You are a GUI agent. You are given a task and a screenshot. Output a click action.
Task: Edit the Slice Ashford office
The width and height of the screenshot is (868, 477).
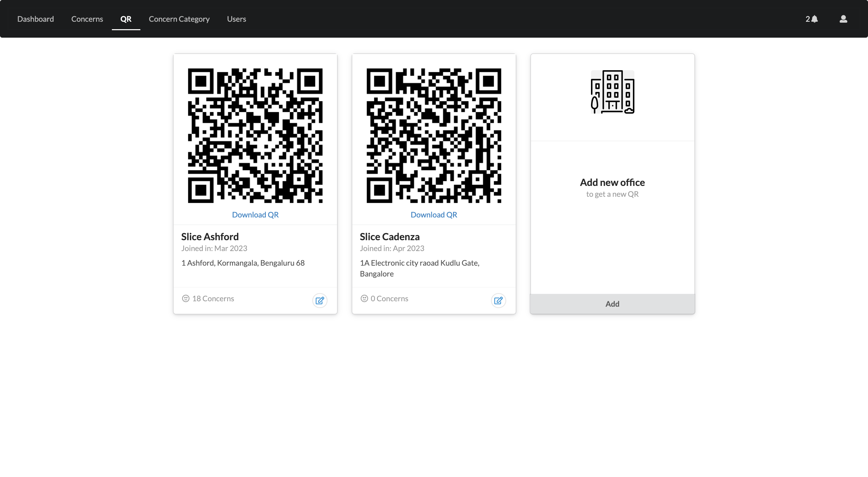coord(320,301)
